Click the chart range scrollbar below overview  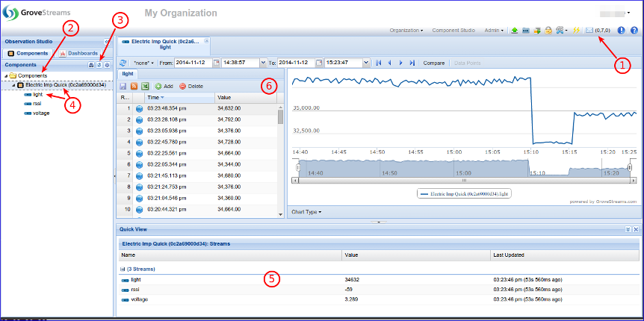[x=462, y=180]
